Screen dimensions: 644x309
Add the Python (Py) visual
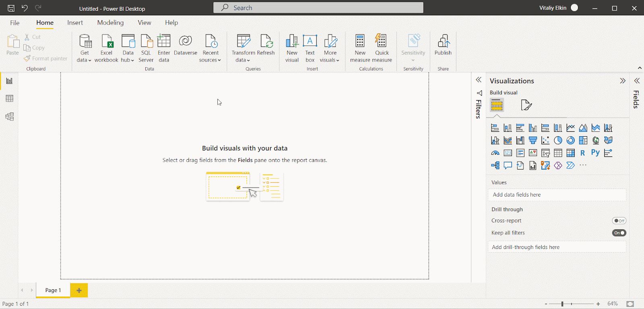(x=596, y=153)
